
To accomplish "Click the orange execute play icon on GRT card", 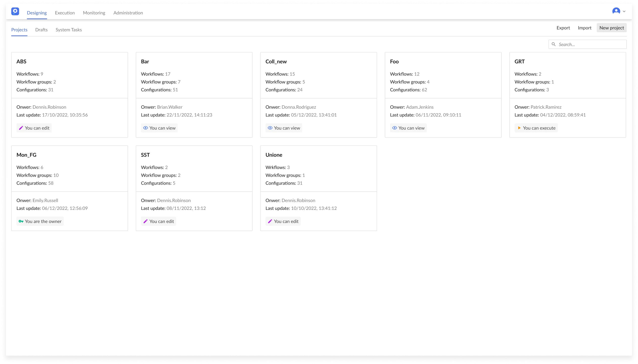I will 519,128.
